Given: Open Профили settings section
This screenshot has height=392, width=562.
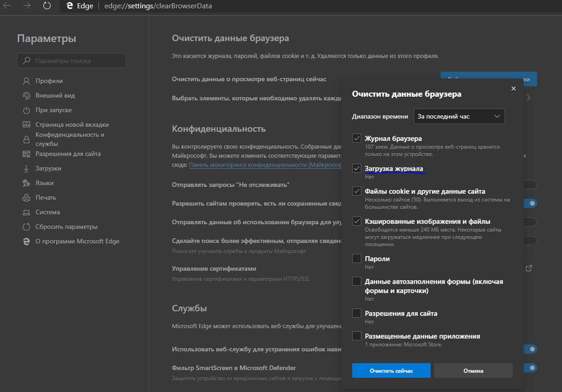Looking at the screenshot, I should click(49, 81).
